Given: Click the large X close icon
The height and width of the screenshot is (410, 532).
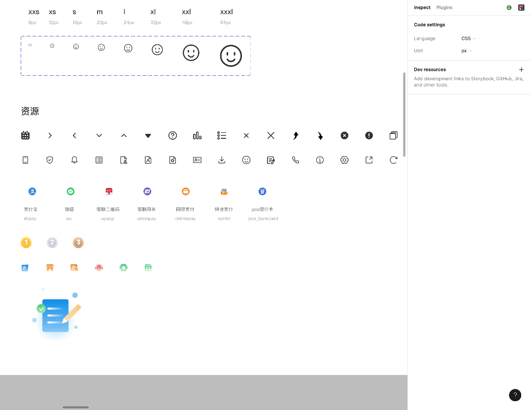Looking at the screenshot, I should point(271,136).
